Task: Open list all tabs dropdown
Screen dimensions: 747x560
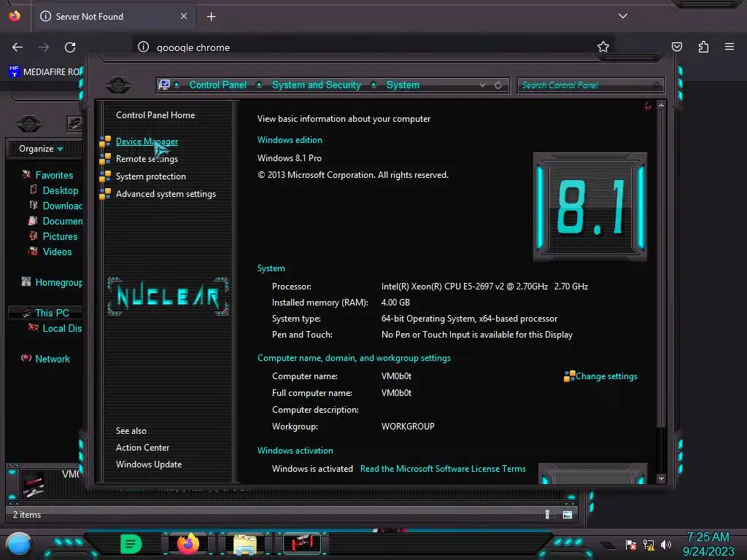Action: pyautogui.click(x=623, y=16)
